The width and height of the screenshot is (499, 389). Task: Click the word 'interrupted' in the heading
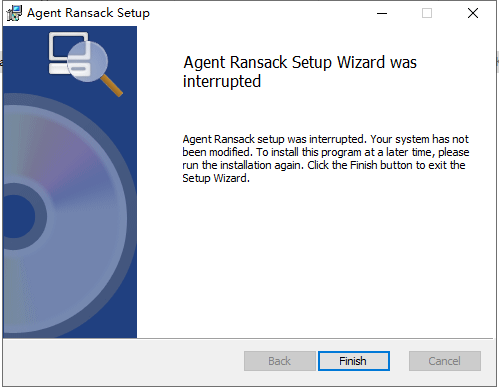[222, 81]
